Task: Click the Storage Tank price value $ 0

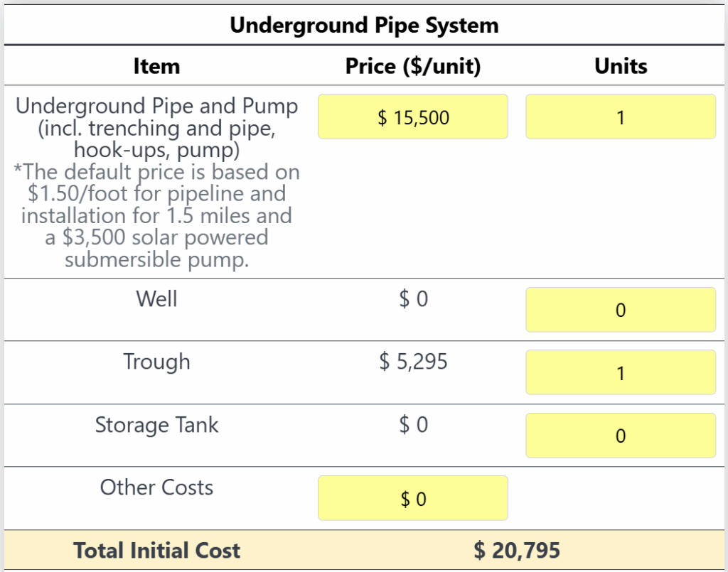Action: click(413, 424)
